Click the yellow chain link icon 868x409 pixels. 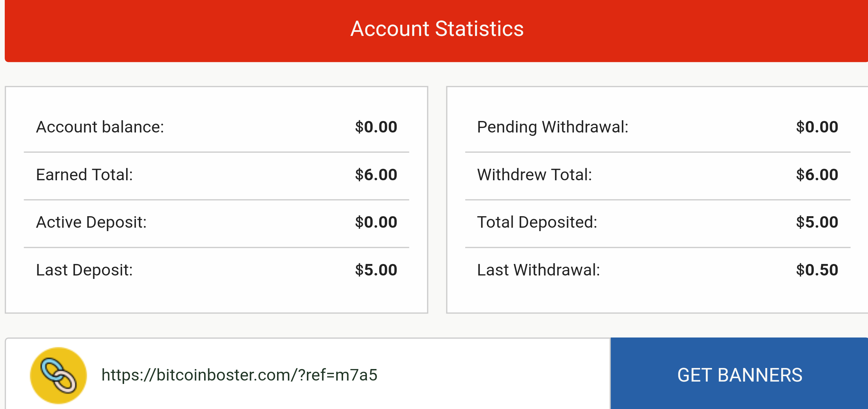point(58,375)
